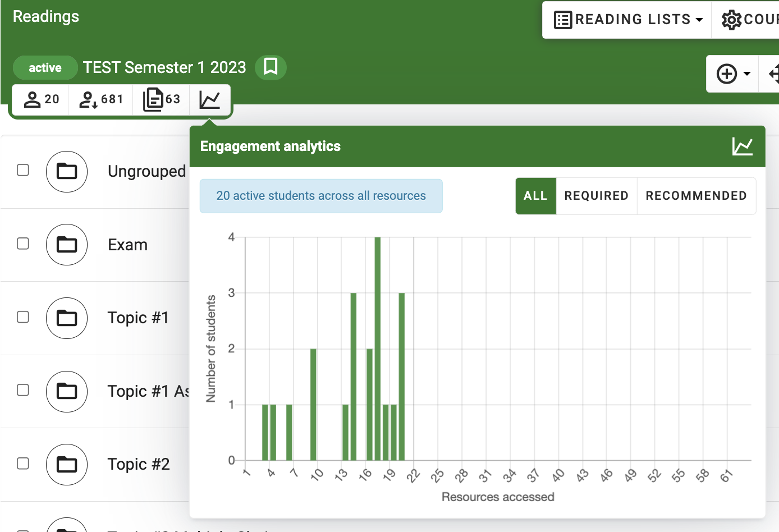
Task: Click the student downloads icon showing 681
Action: pyautogui.click(x=100, y=99)
